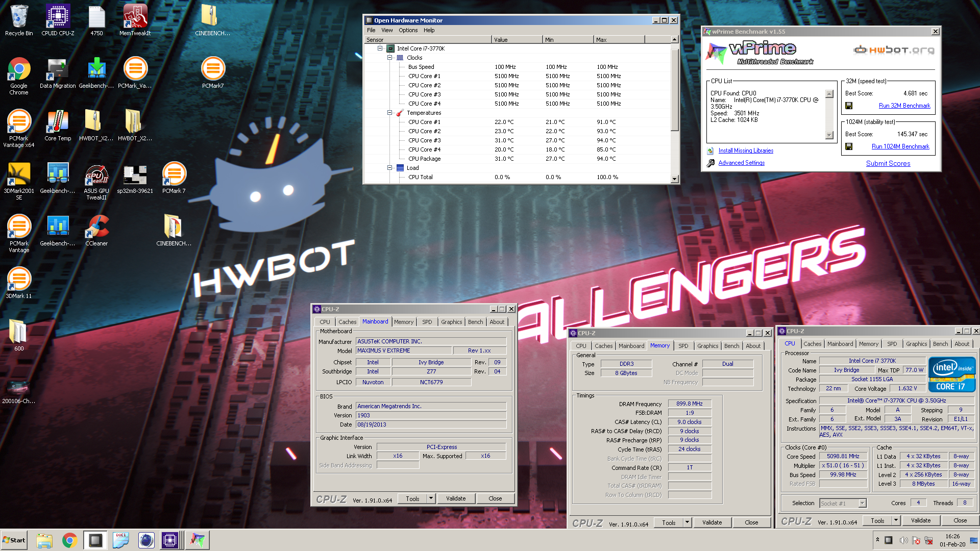Click the Value column header
Screen dimensions: 980x551
pyautogui.click(x=517, y=39)
